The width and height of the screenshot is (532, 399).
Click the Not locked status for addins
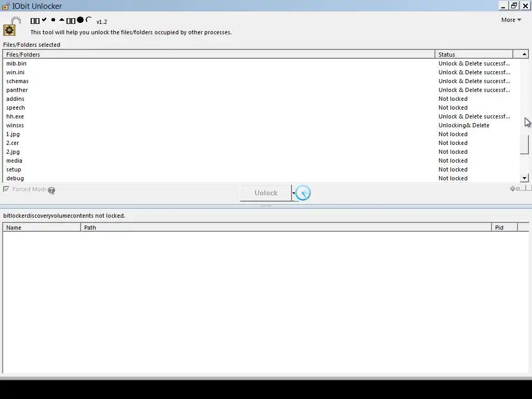click(453, 99)
